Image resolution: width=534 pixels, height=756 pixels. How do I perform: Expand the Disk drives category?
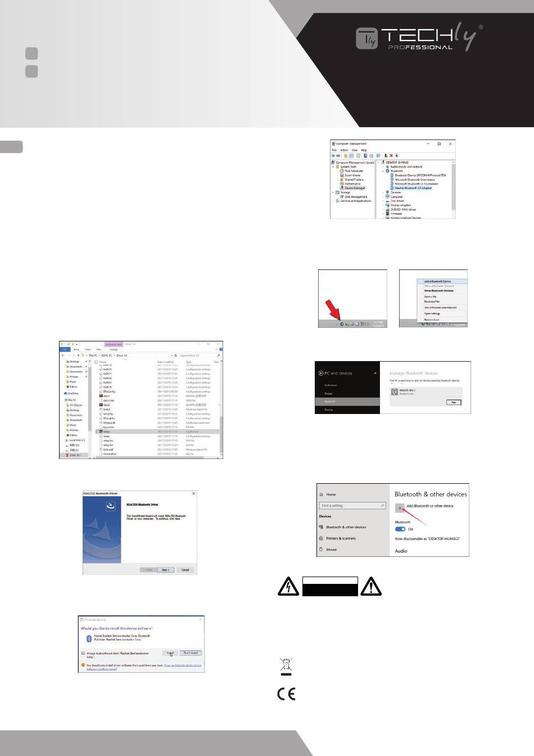coord(383,201)
